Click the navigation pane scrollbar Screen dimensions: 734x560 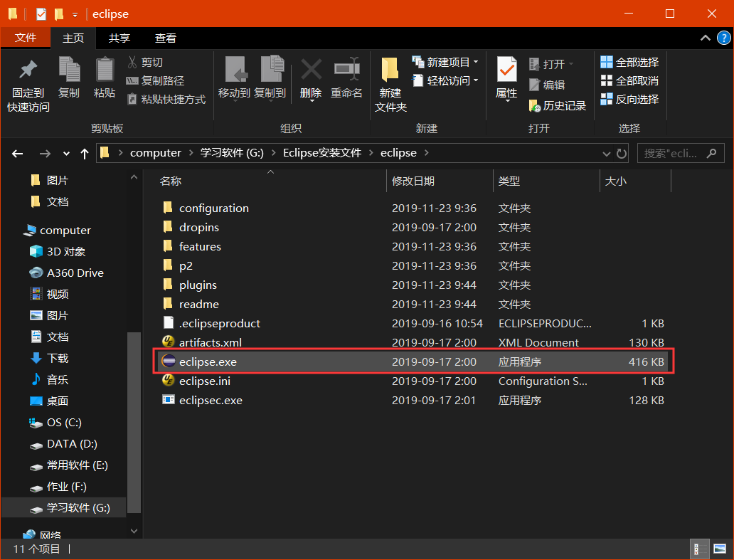coord(134,423)
